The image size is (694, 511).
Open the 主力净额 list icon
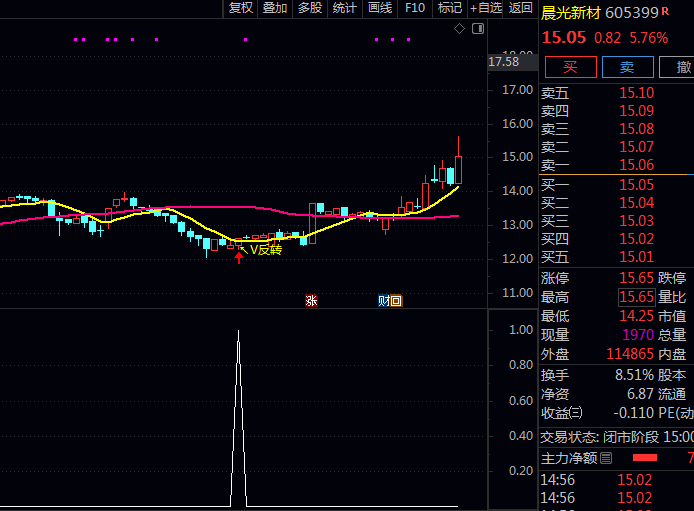pyautogui.click(x=606, y=458)
